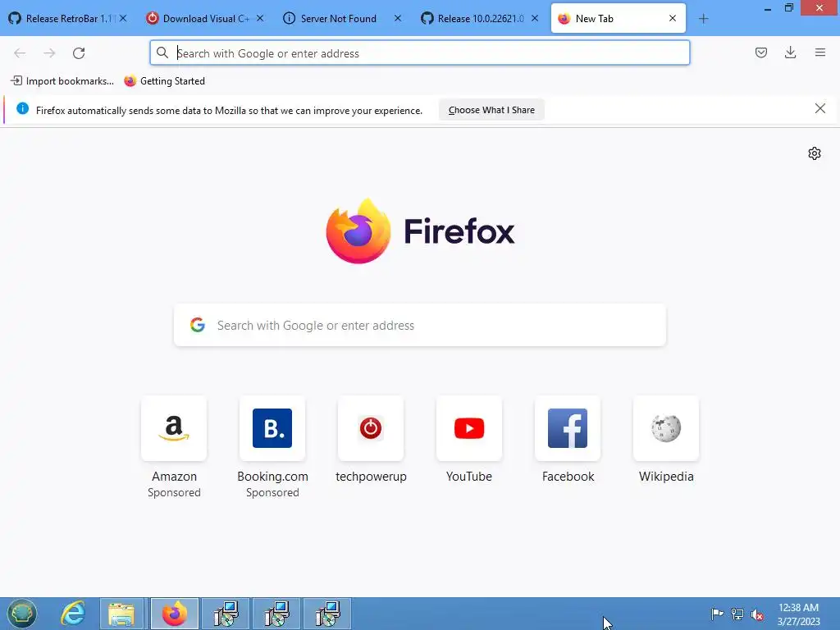
Task: Focus the center Google search box
Action: (420, 325)
